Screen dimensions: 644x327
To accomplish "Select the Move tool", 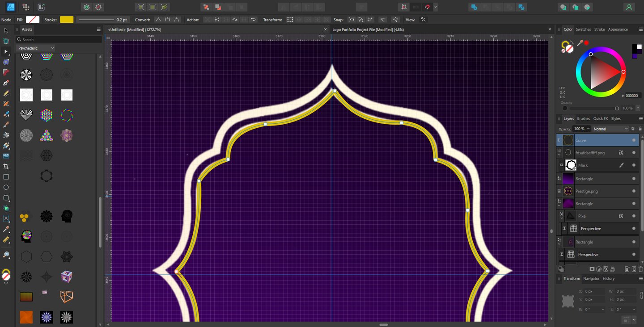I will 6,30.
